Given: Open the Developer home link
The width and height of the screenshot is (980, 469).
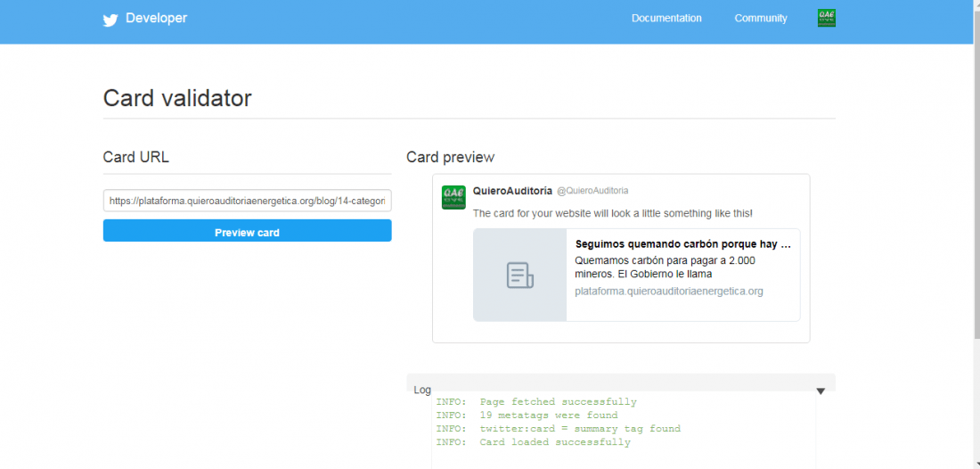Looking at the screenshot, I should [x=156, y=18].
